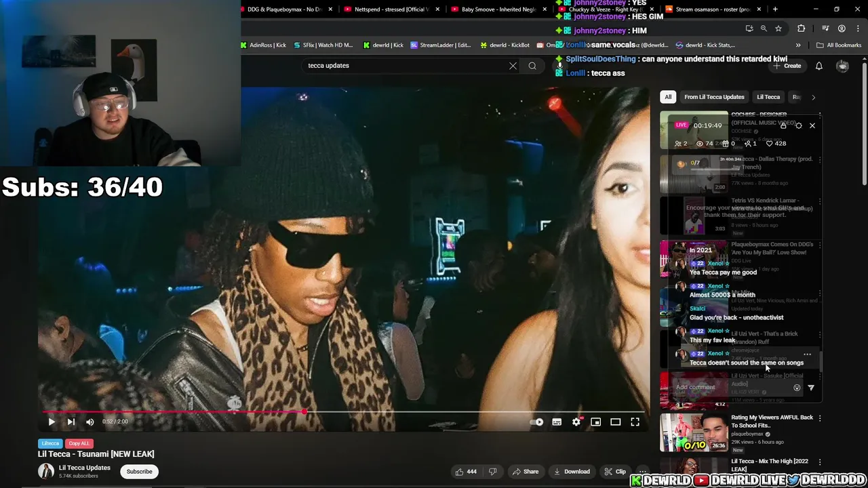Open SFlix | Watch HD bookmark
Viewport: 868px width, 488px height.
(323, 45)
